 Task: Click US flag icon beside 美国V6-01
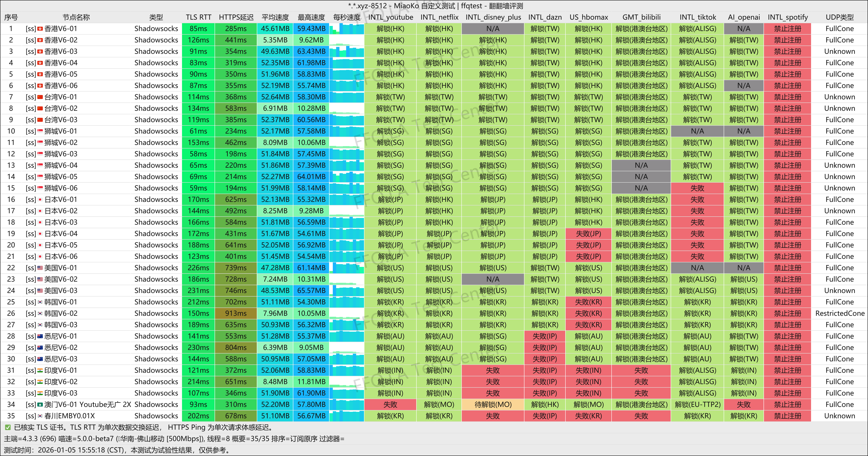point(40,268)
